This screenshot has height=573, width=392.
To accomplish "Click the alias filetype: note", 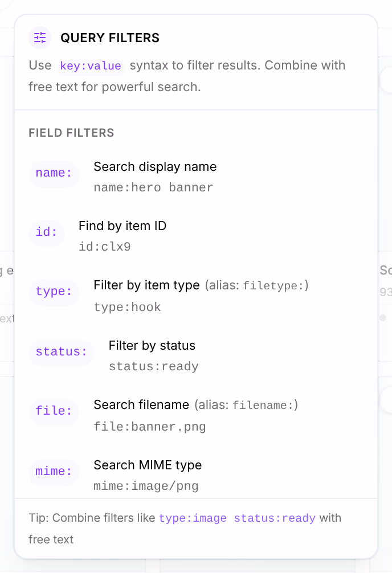I will point(257,285).
